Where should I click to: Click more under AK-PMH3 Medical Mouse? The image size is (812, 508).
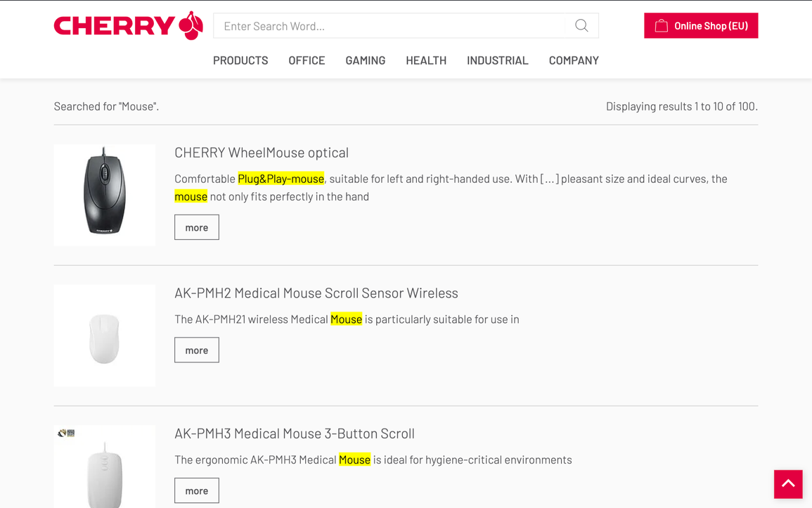click(x=197, y=490)
